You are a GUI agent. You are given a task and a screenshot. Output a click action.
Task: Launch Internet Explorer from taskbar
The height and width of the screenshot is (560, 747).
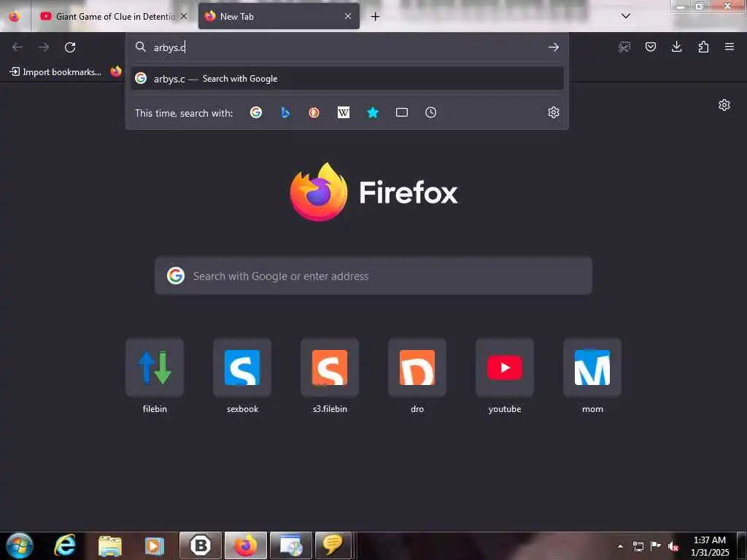[x=64, y=545]
